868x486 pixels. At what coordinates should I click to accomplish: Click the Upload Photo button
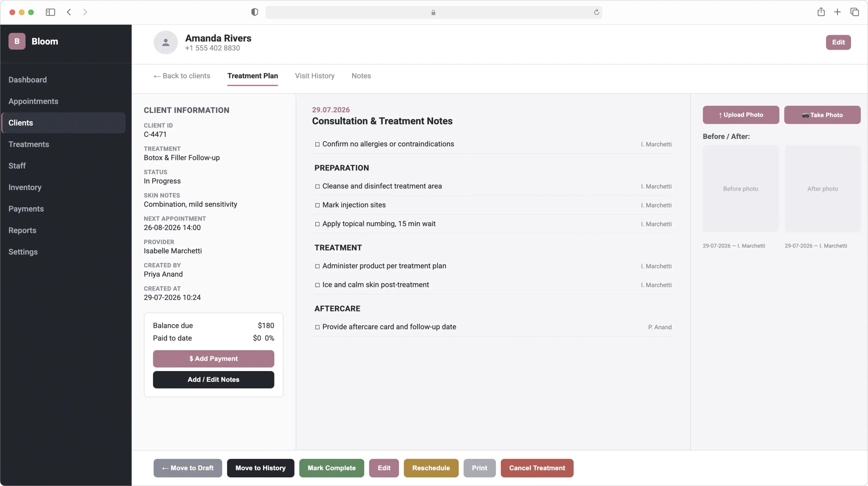click(x=741, y=115)
